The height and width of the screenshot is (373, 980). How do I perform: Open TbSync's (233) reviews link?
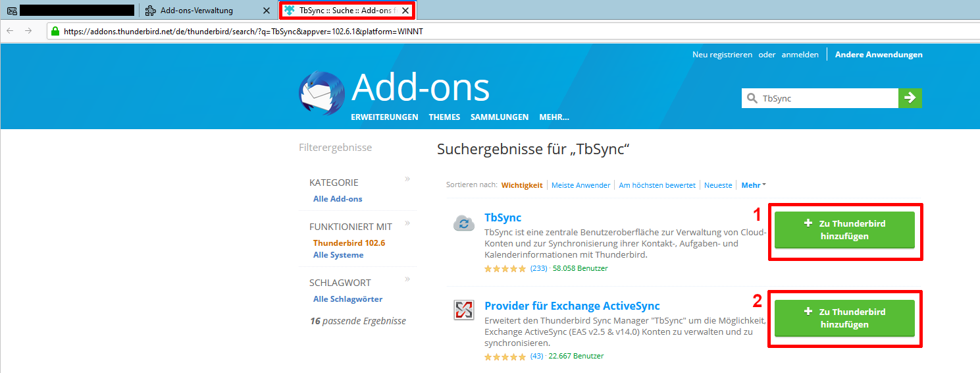point(539,268)
